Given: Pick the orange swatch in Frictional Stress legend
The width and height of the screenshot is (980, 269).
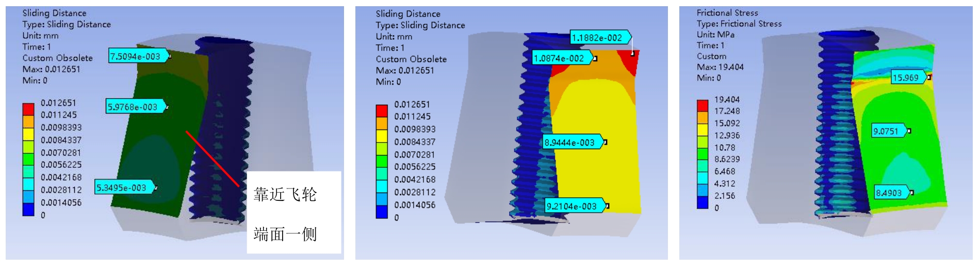Looking at the screenshot, I should (703, 117).
